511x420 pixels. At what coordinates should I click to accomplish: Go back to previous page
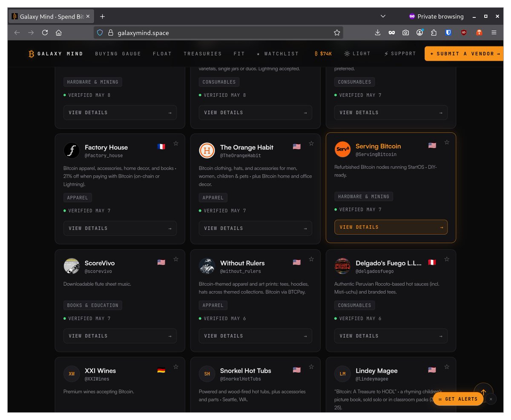(17, 32)
